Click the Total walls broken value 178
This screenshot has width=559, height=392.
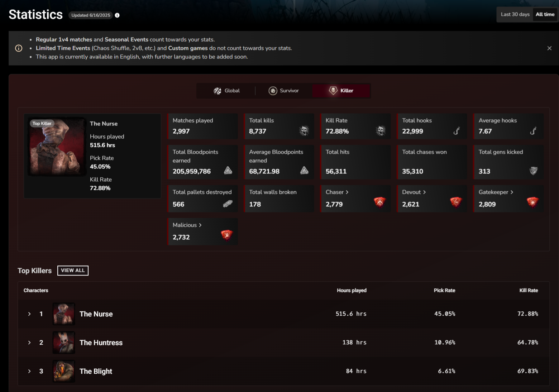click(255, 204)
